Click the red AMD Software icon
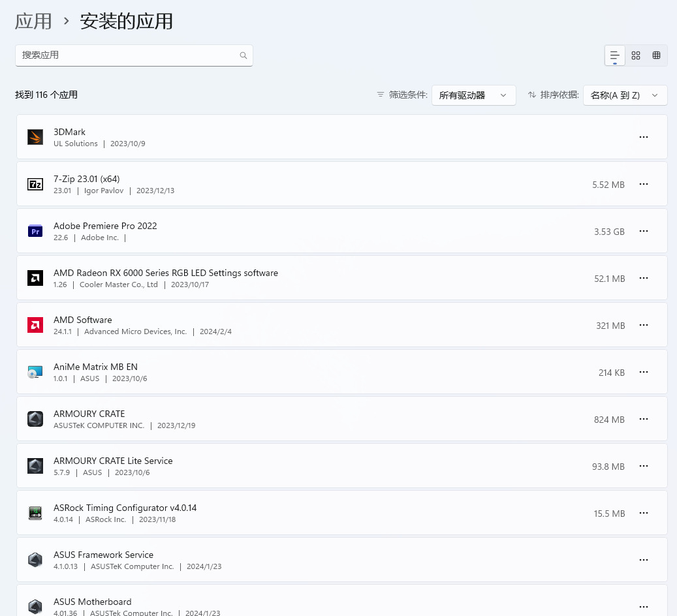This screenshot has width=677, height=616. coord(35,325)
